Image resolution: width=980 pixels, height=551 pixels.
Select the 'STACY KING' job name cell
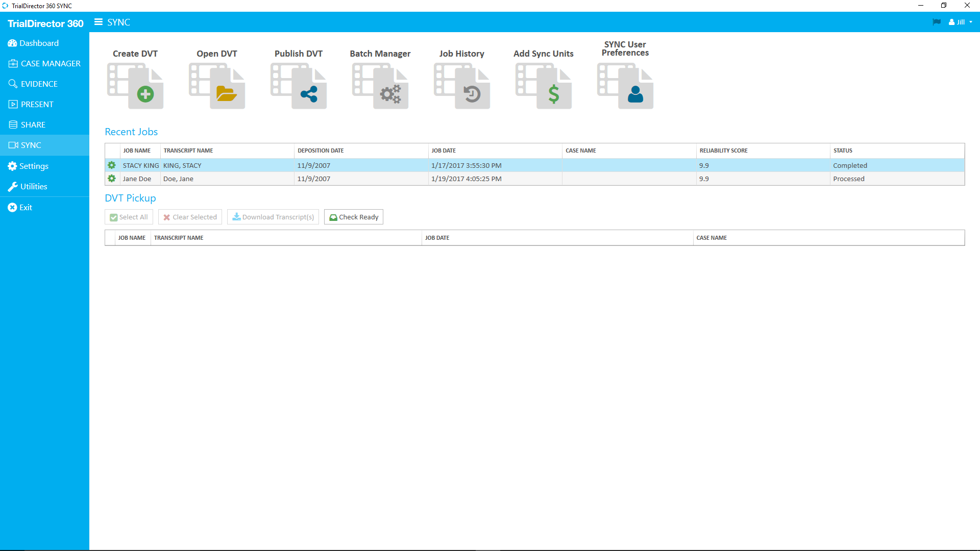[x=140, y=165]
